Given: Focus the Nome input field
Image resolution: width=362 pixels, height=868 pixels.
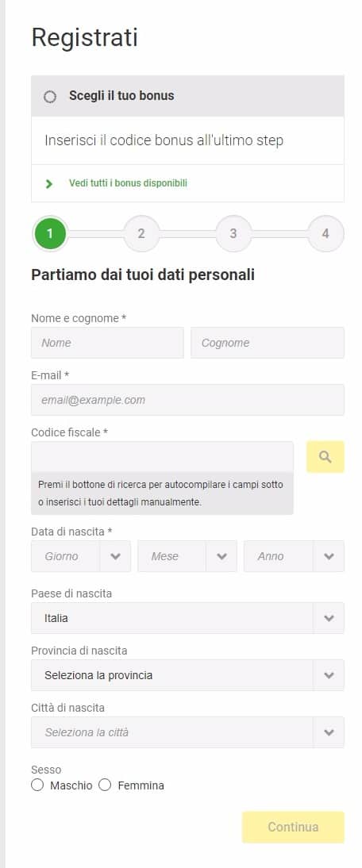Looking at the screenshot, I should (x=107, y=343).
